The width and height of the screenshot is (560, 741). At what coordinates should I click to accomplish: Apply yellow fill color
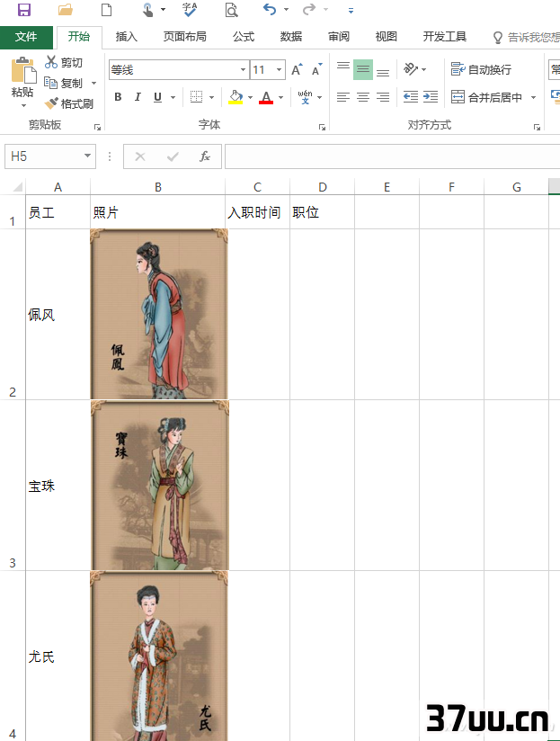[x=236, y=97]
